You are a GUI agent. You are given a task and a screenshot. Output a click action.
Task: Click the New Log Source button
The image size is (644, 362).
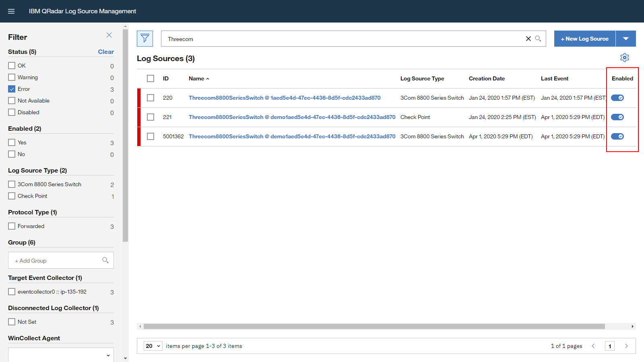click(x=585, y=39)
